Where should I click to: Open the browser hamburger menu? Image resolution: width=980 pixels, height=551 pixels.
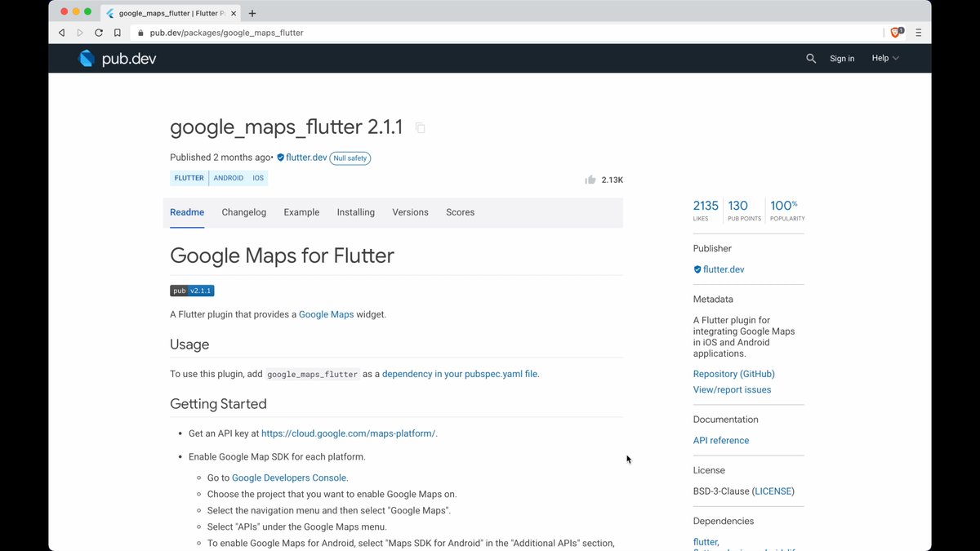(x=919, y=33)
